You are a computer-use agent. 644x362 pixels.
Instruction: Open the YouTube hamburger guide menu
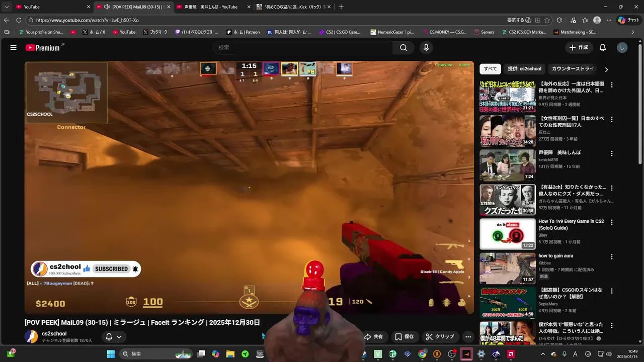point(14,48)
